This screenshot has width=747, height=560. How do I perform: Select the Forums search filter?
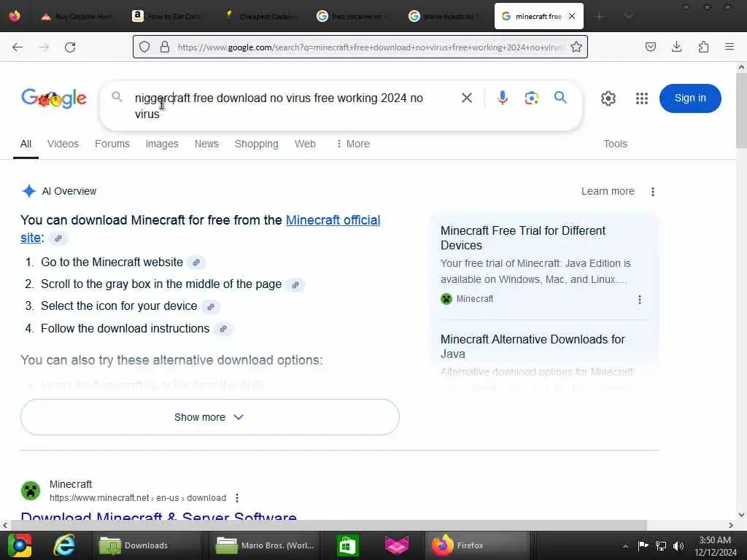point(112,144)
